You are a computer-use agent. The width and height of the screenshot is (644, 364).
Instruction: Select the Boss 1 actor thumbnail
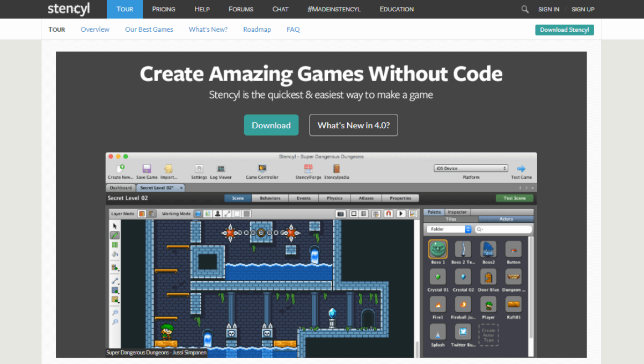point(437,250)
